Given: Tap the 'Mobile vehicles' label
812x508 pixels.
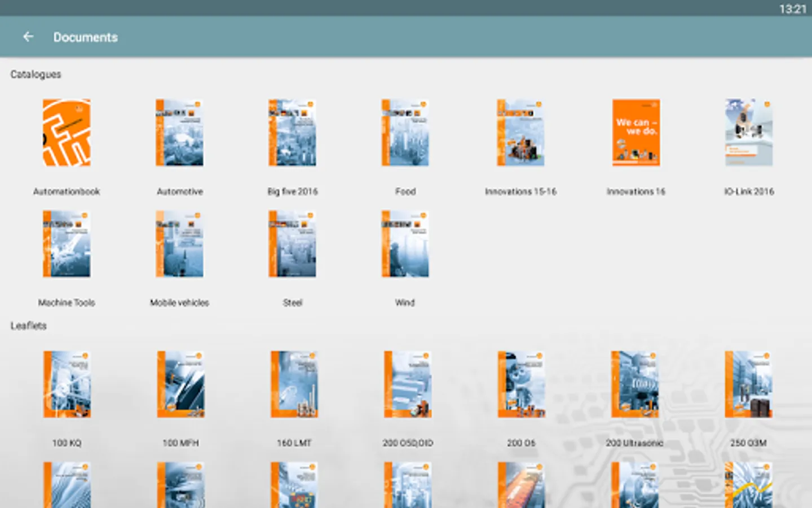Looking at the screenshot, I should click(x=179, y=303).
